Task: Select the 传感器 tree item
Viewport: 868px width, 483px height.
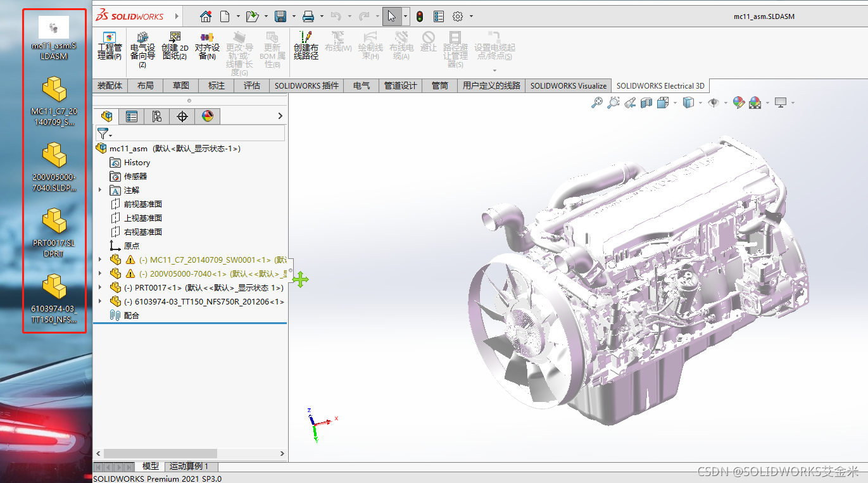Action: [129, 176]
